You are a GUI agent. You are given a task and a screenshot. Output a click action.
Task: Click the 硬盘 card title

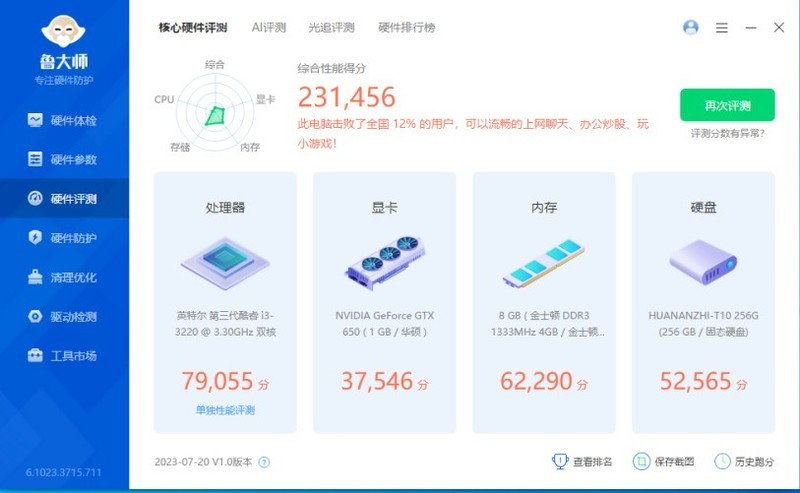tap(703, 208)
